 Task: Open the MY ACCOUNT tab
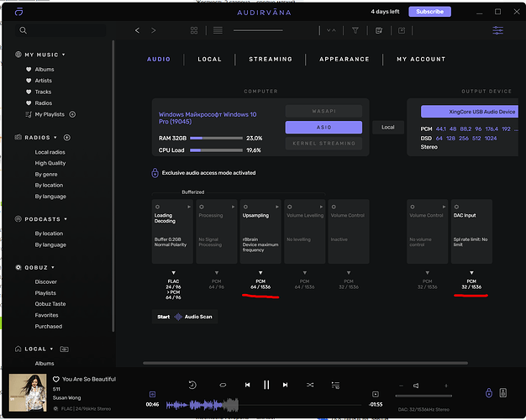[x=421, y=60]
